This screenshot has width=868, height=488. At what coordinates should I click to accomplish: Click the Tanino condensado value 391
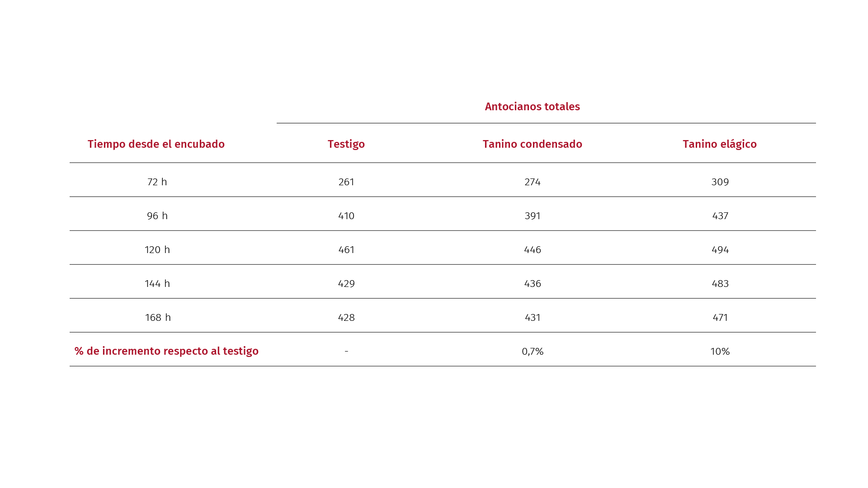(x=533, y=216)
